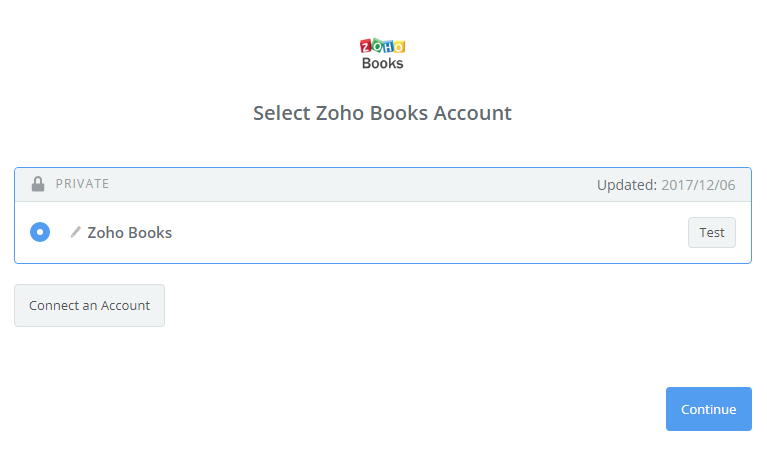This screenshot has height=453, width=767.
Task: Click the Zoho Books account name
Action: click(x=130, y=232)
